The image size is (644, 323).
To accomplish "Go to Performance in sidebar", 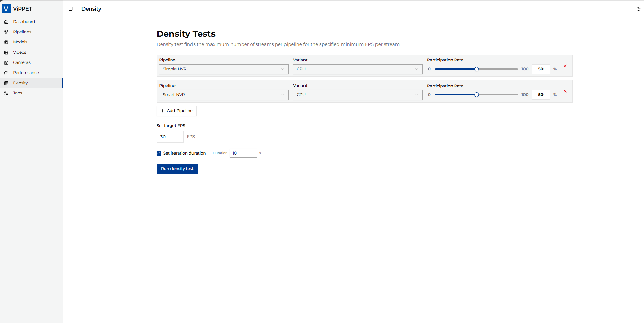I will coord(26,73).
